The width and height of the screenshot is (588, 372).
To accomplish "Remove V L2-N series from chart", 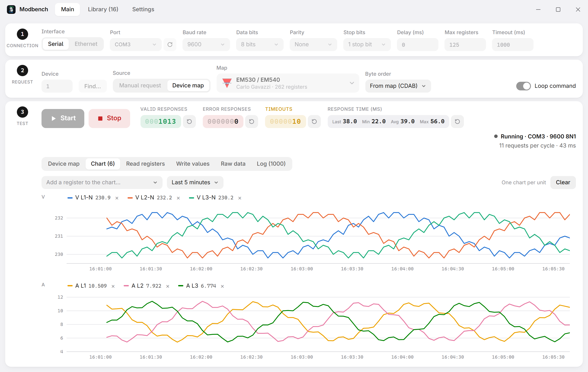I will point(178,198).
